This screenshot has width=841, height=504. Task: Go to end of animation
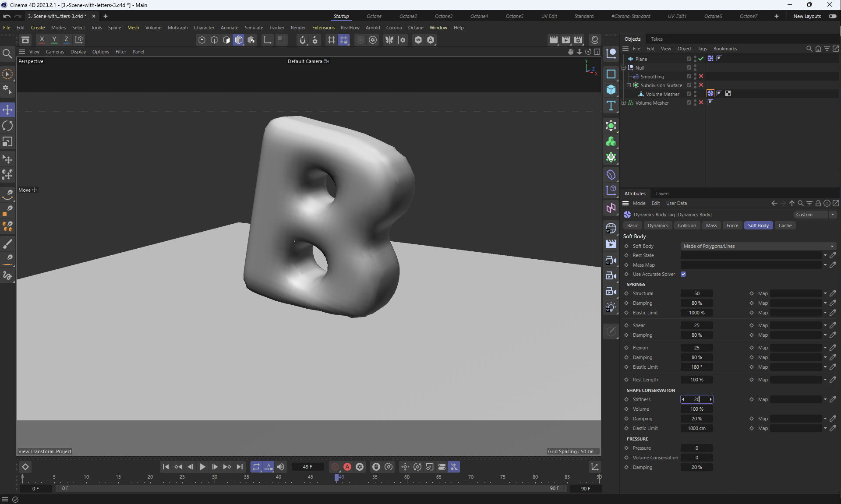pos(240,467)
